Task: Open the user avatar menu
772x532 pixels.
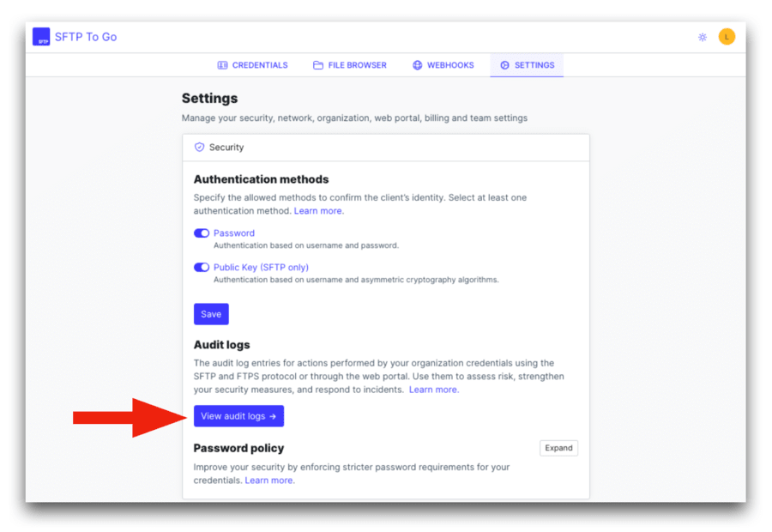Action: (727, 37)
